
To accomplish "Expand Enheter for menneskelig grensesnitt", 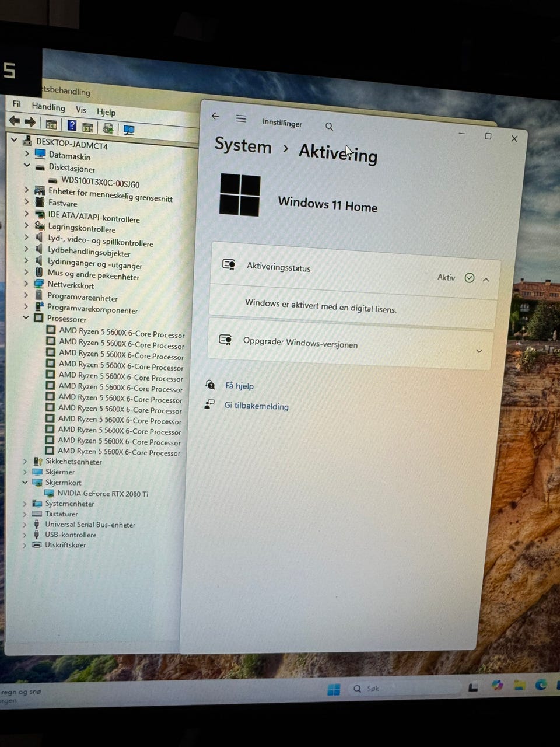I will pos(27,190).
